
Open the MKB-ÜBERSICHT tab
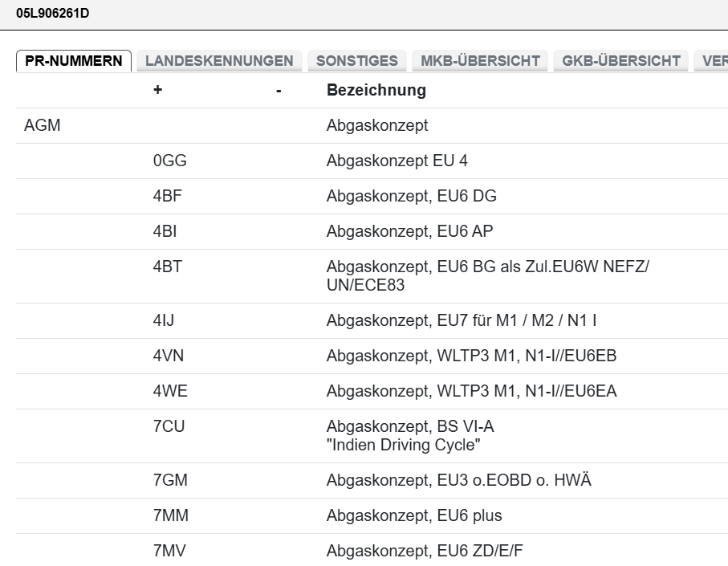480,61
